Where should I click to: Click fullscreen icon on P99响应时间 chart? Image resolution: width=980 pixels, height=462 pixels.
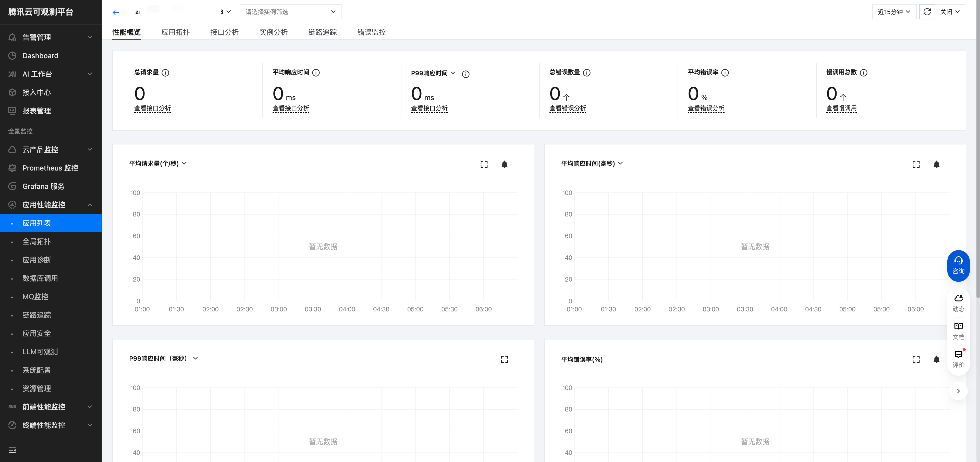[x=504, y=359]
